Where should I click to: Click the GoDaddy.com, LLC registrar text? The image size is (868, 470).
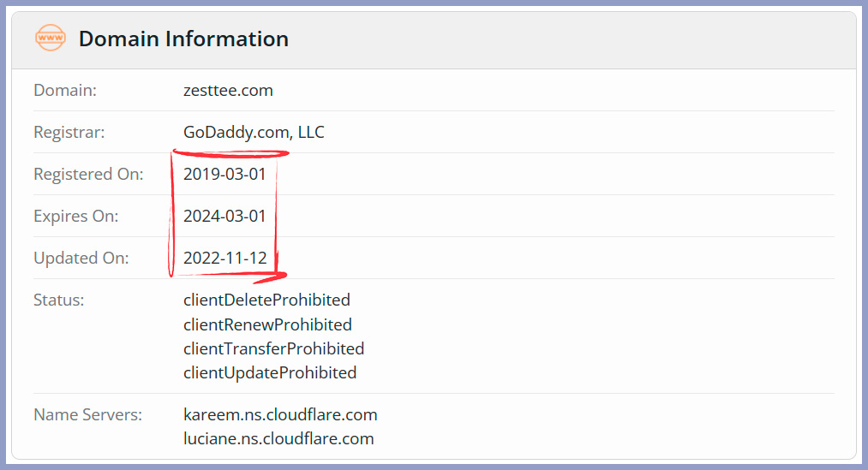[254, 132]
